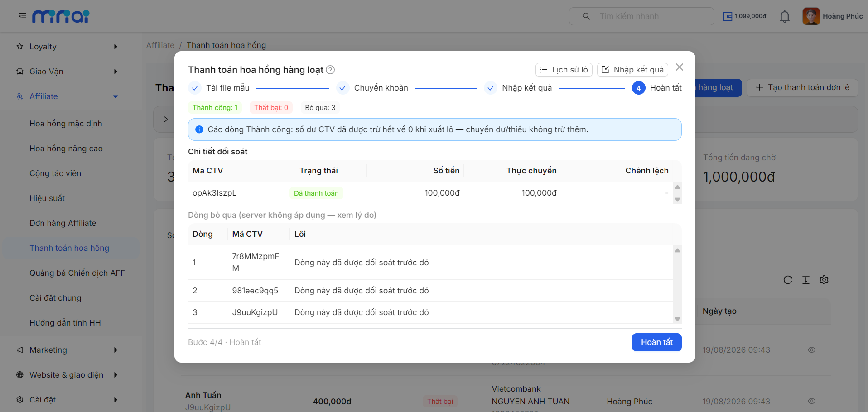Click the Marketing megaphone icon
The width and height of the screenshot is (868, 412).
[x=20, y=350]
